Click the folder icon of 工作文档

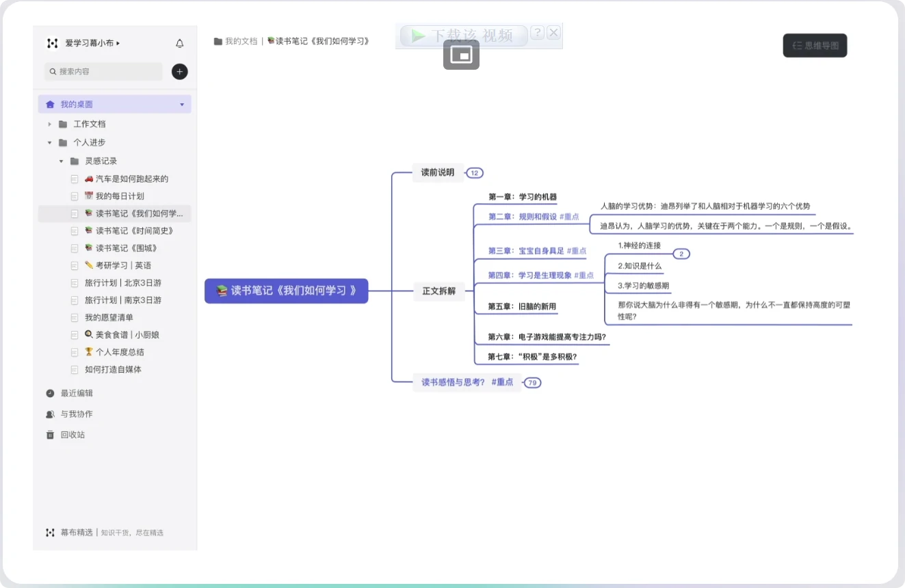point(63,124)
